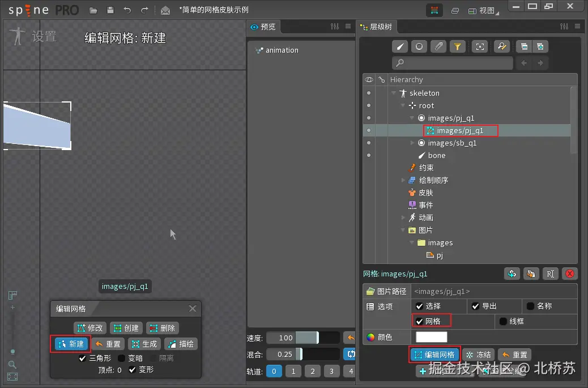Click the 编辑网格 edit mesh button
The height and width of the screenshot is (388, 588).
tap(434, 355)
